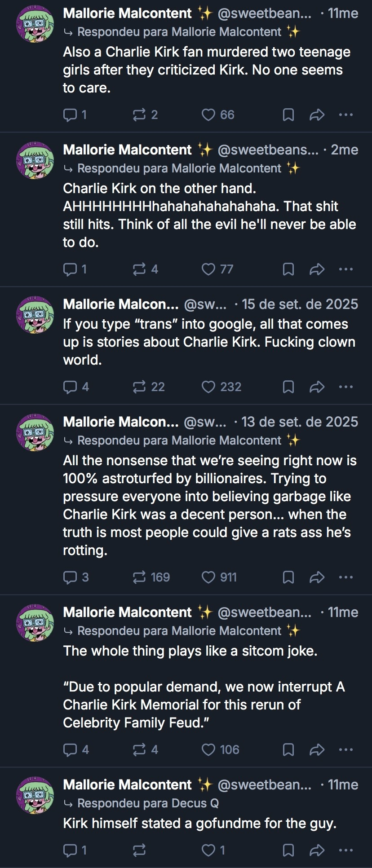Repost the tweet with 22 reposts

[149, 387]
